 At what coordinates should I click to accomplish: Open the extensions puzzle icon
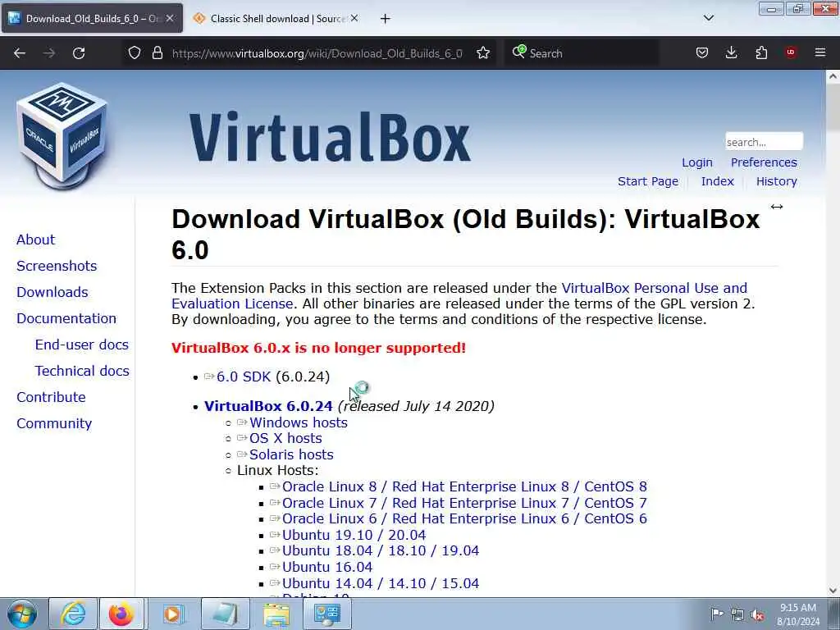pyautogui.click(x=761, y=53)
